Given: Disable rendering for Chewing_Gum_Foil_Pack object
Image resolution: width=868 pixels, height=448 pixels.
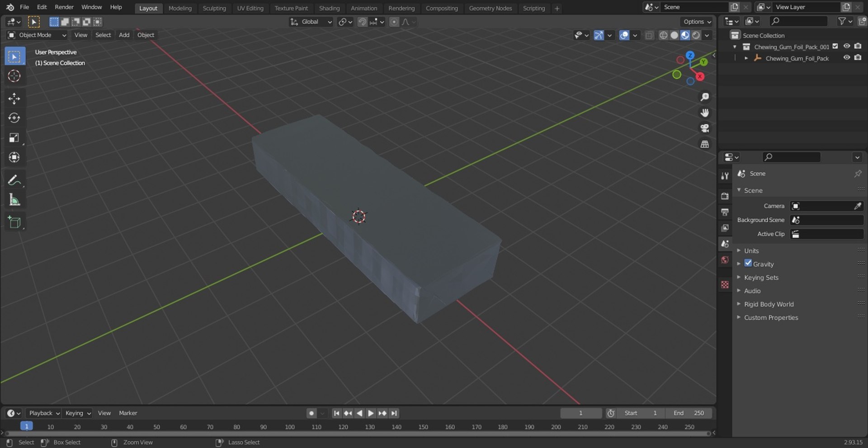Looking at the screenshot, I should coord(858,58).
